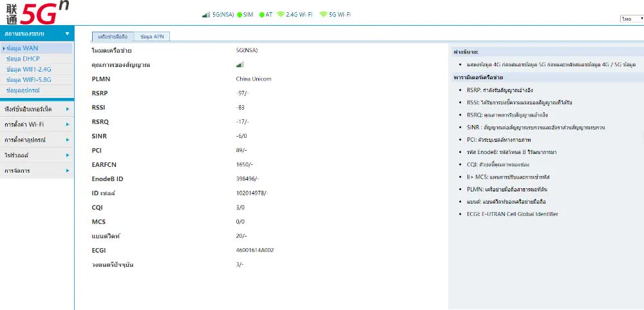Open ข้อมูล DHCP in sidebar
This screenshot has width=644, height=310.
pos(23,59)
